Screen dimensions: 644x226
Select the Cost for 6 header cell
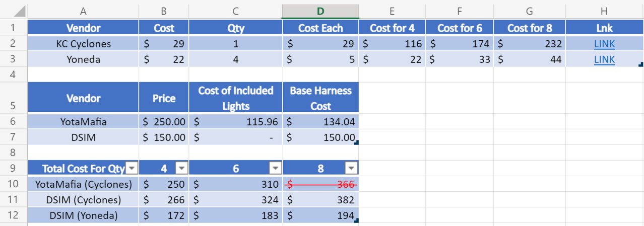coord(460,28)
